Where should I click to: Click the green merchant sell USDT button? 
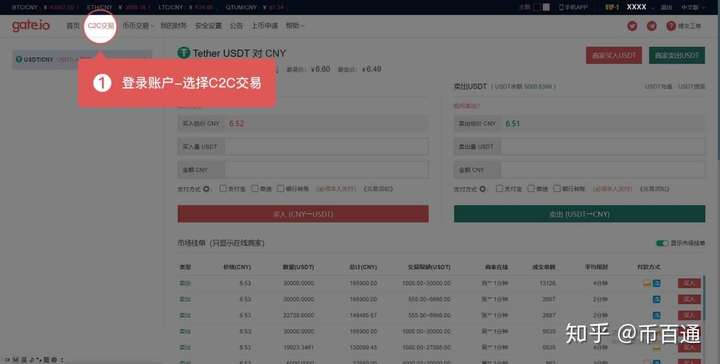click(x=677, y=56)
